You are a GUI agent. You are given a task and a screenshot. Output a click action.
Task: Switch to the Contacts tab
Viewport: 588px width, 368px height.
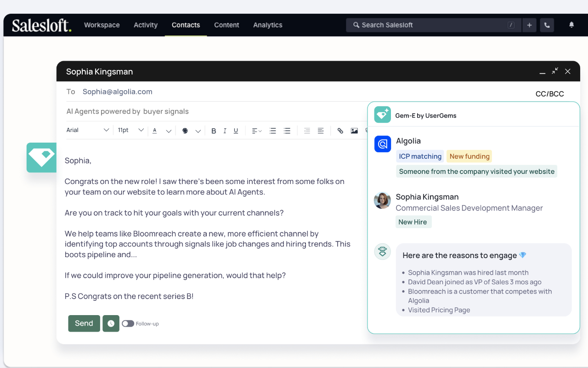(186, 25)
